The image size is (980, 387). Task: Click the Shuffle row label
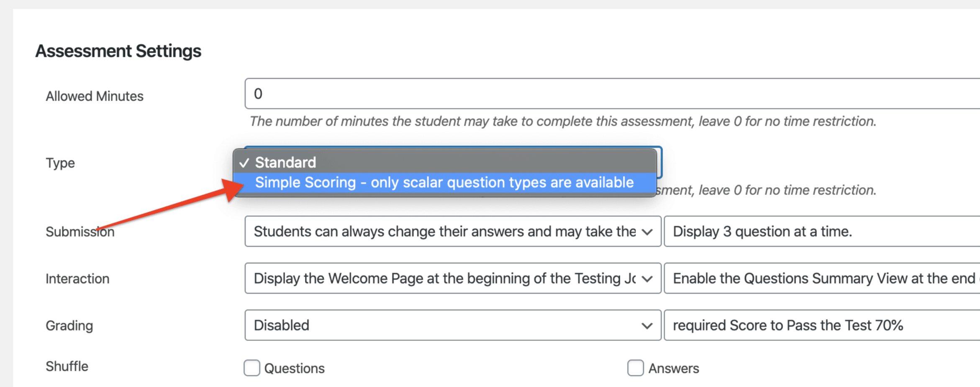[x=67, y=366]
